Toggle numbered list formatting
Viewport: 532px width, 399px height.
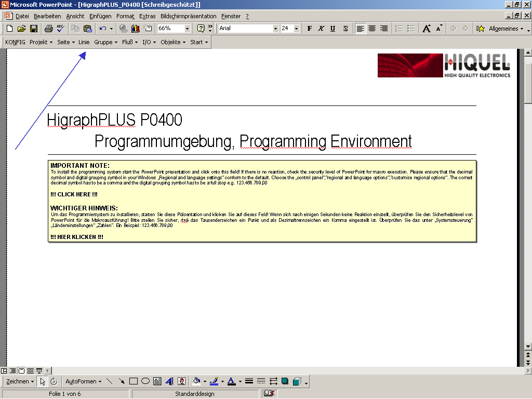pyautogui.click(x=399, y=29)
